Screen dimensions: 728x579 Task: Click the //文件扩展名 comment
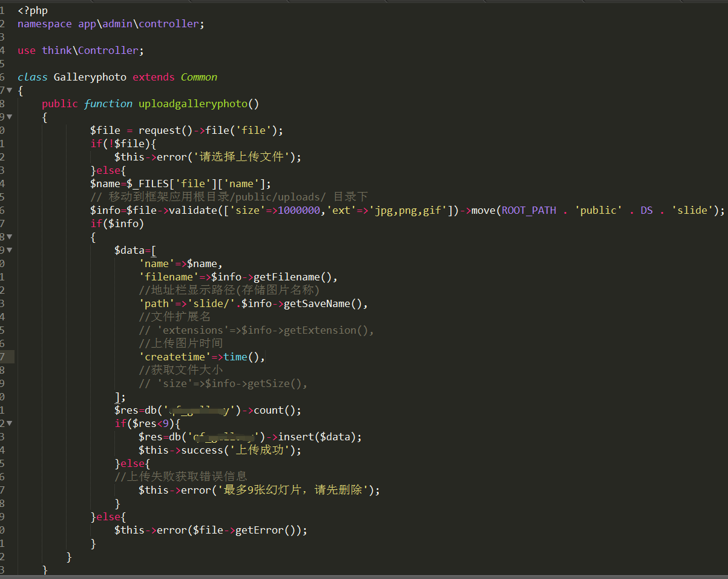coord(175,317)
